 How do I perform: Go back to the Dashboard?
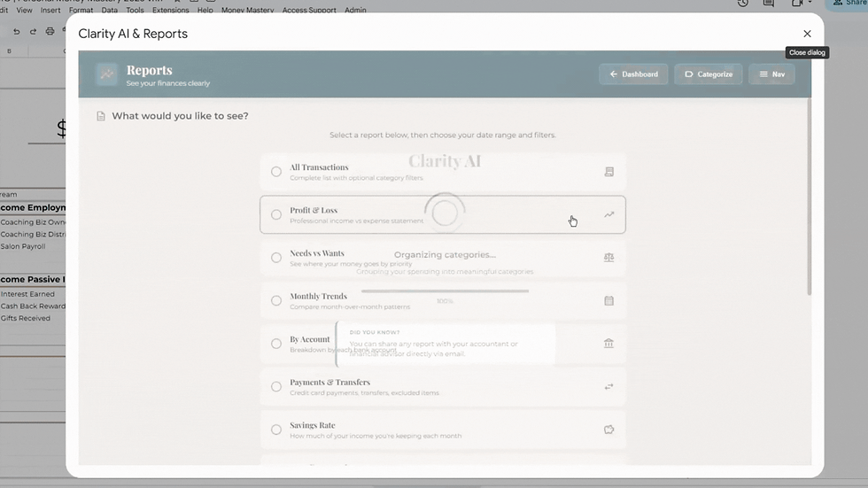pos(633,74)
